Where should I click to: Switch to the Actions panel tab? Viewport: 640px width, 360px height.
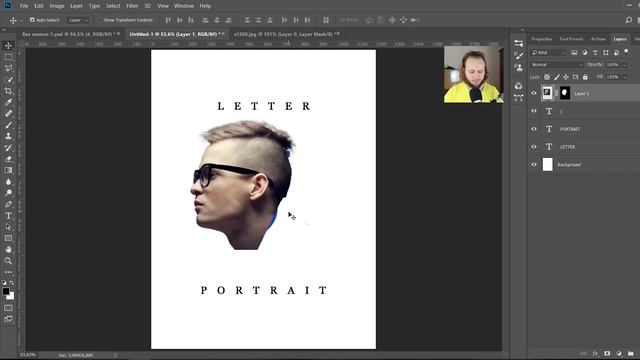[x=598, y=39]
